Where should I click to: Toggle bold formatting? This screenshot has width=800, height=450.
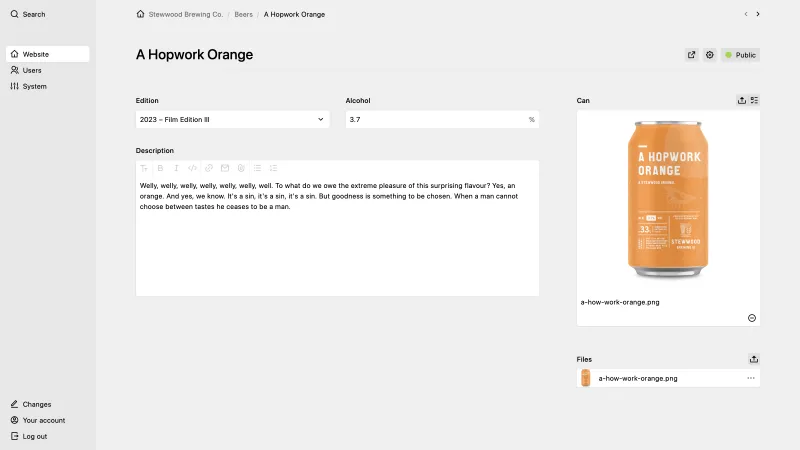(160, 168)
